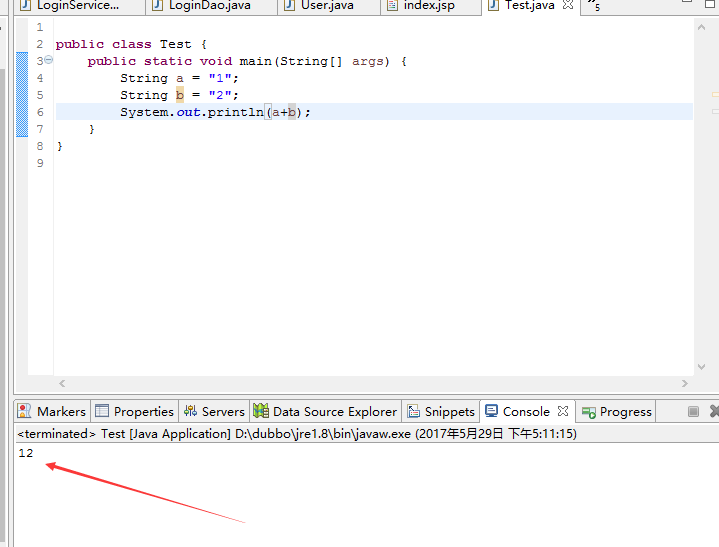Show hidden editor tabs overflow list
Image resolution: width=719 pixels, height=547 pixels.
(594, 6)
